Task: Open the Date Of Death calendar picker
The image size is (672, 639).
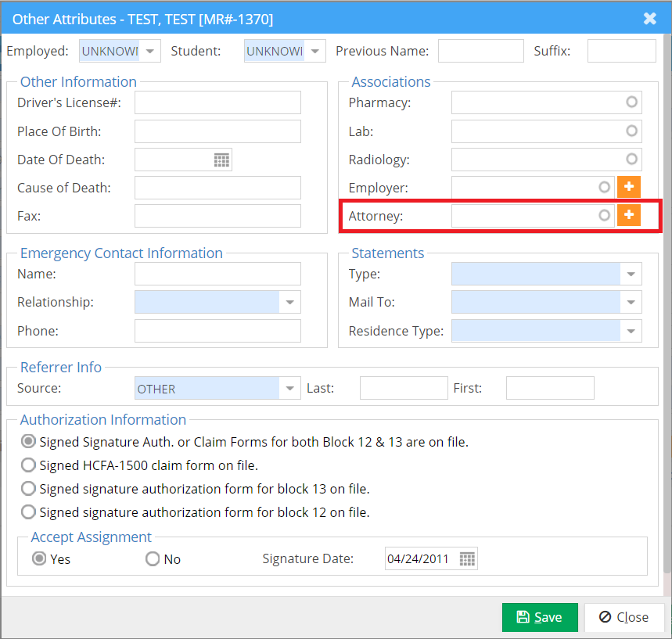Action: click(x=222, y=160)
